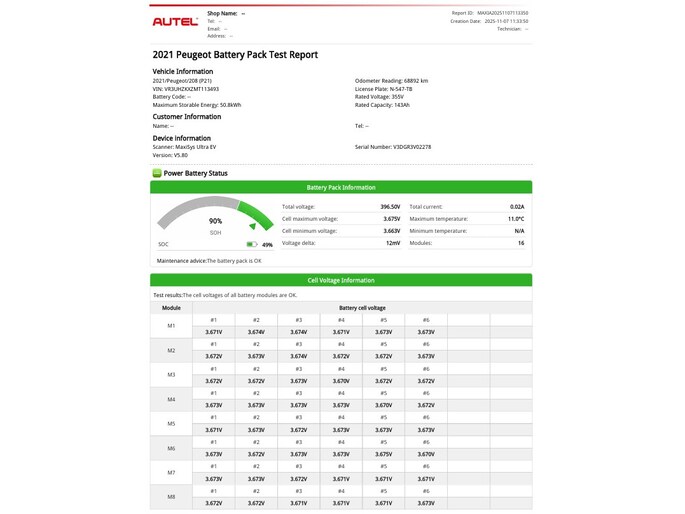
Task: Click the Autel logo in the header
Action: tap(175, 21)
